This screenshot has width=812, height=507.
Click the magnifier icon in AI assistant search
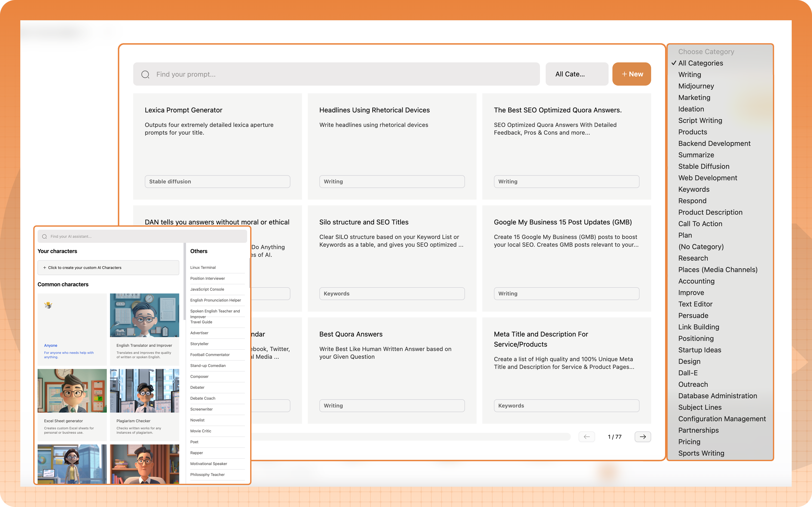(44, 237)
